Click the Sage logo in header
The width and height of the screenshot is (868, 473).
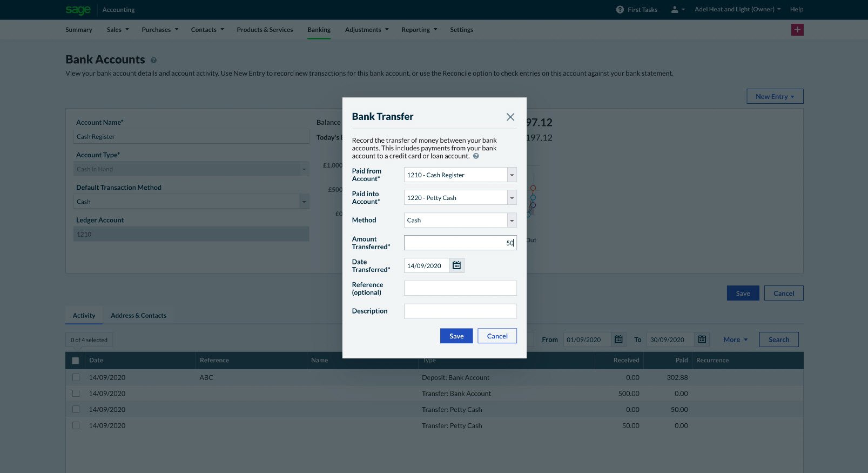78,10
